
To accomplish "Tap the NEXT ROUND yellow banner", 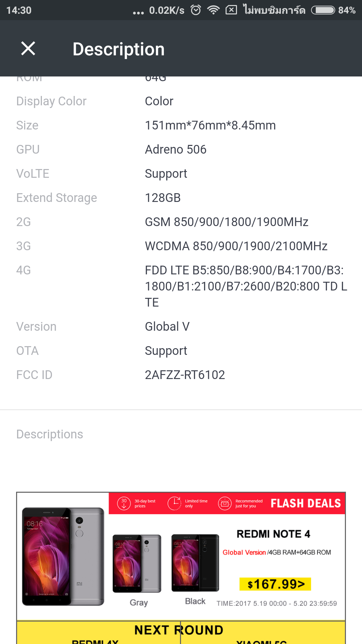I will [179, 630].
